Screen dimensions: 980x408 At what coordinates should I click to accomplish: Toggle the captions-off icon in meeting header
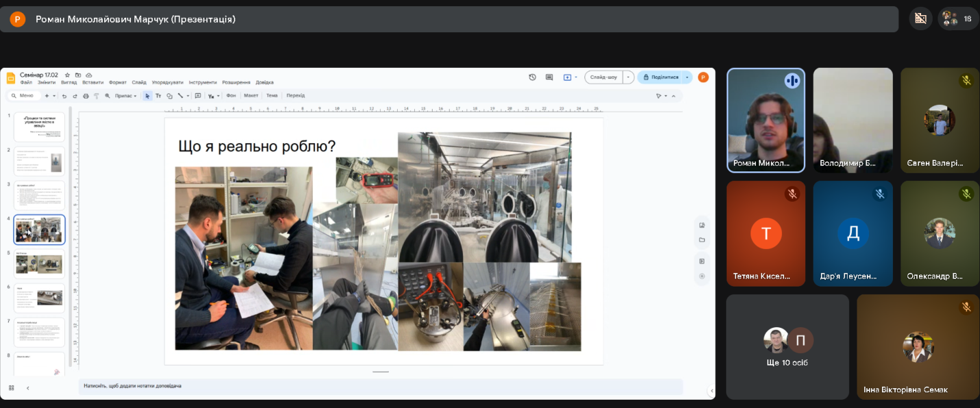(920, 19)
